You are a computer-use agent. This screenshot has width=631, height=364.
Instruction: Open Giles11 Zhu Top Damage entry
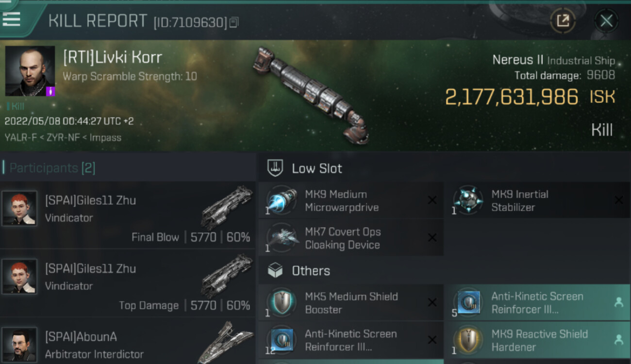128,283
